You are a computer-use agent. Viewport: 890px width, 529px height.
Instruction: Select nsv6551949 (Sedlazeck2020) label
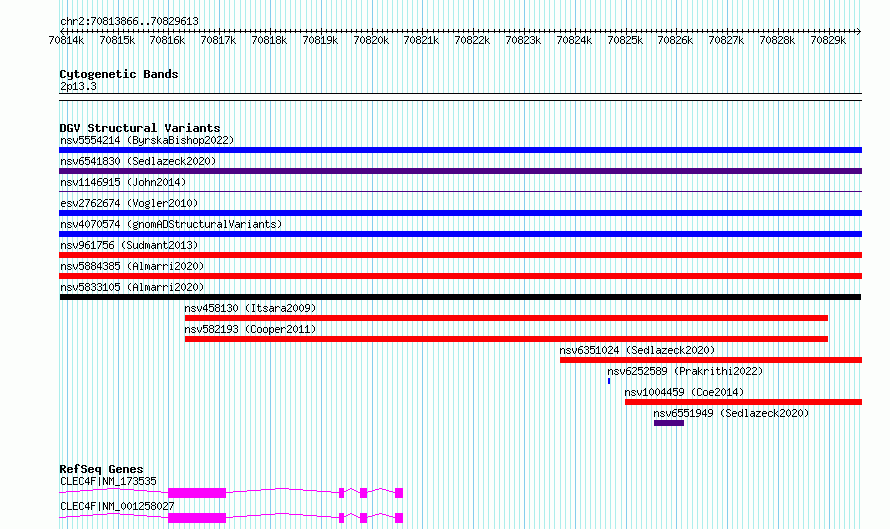point(731,413)
